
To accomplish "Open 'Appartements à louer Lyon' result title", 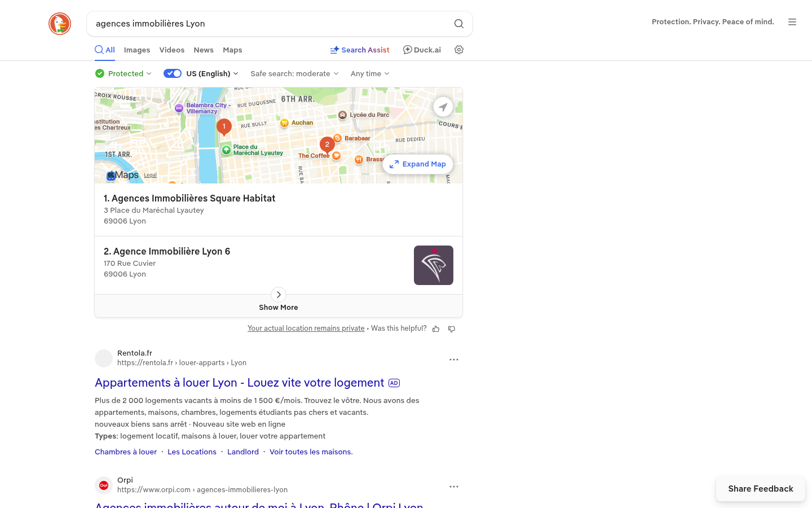I will pos(240,383).
